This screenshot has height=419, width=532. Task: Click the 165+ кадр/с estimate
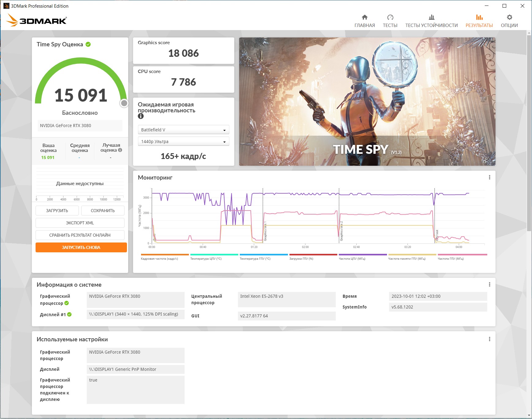183,156
